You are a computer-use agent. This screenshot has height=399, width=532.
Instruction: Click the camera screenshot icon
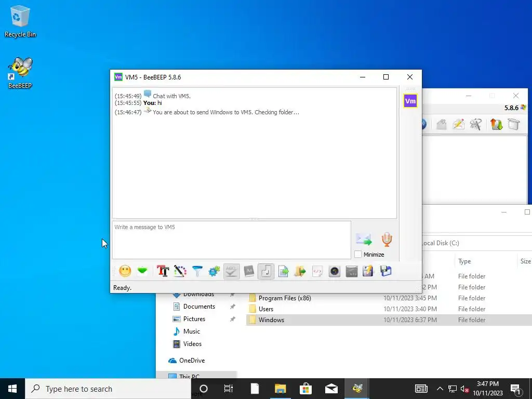coord(335,271)
